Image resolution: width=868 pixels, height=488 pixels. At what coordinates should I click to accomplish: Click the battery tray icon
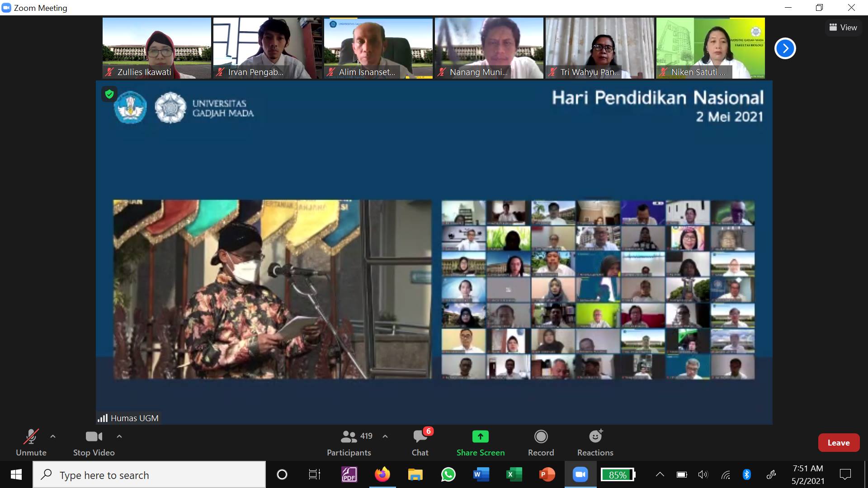click(x=681, y=474)
